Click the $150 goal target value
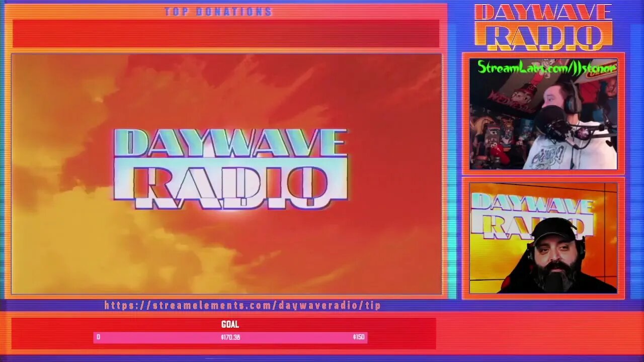This screenshot has width=644, height=362. pos(359,337)
